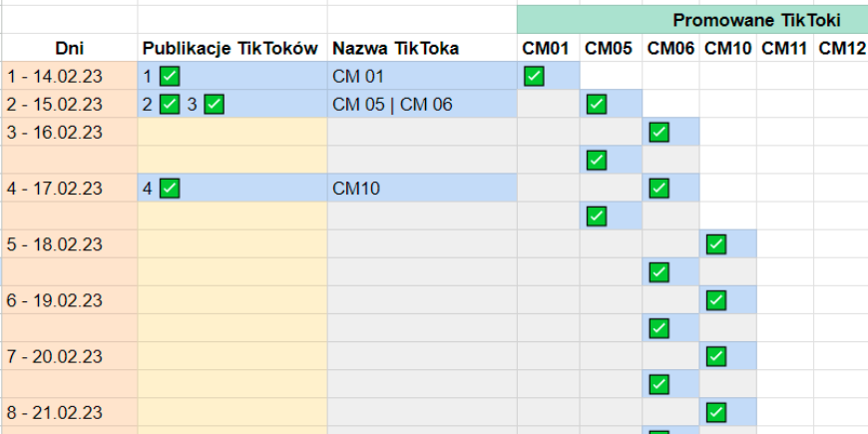This screenshot has width=868, height=434.
Task: Select the 'Nazwa TikToka' header cell
Action: [x=396, y=48]
